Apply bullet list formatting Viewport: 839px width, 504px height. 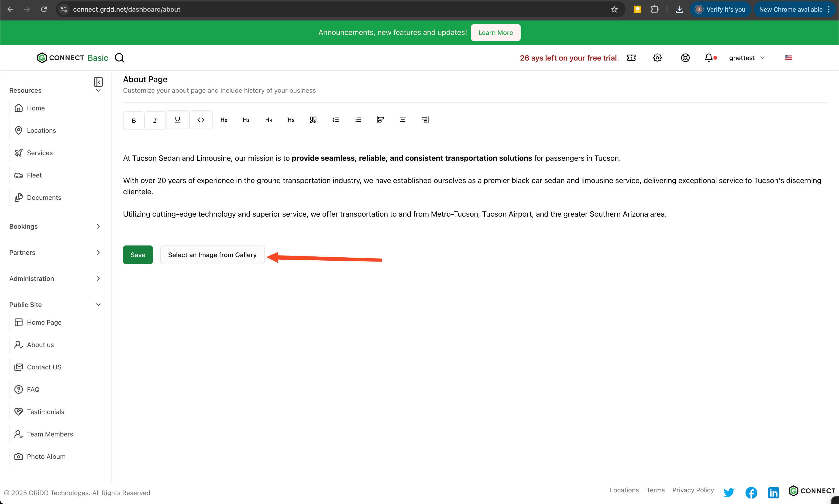(358, 119)
